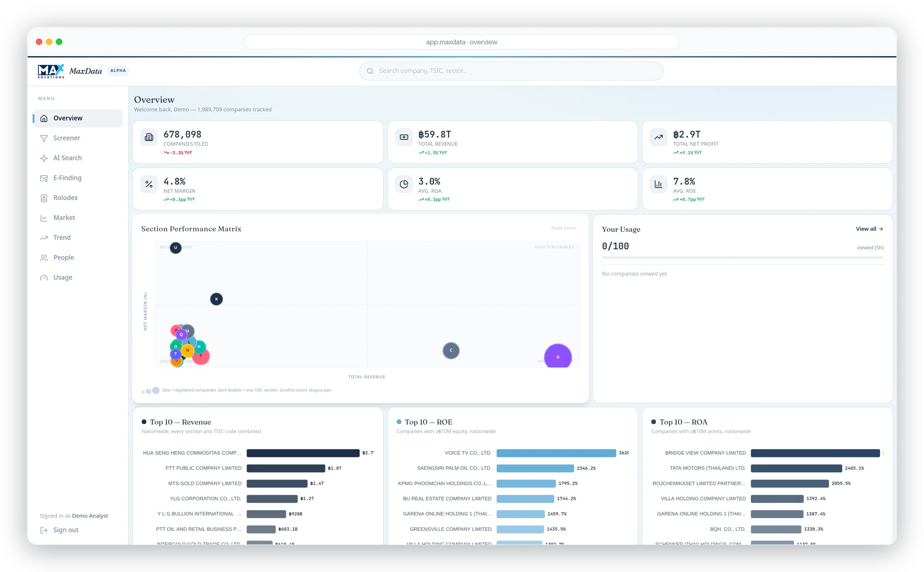Select teal bubble H in the matrix
This screenshot has width=924, height=572.
click(201, 346)
